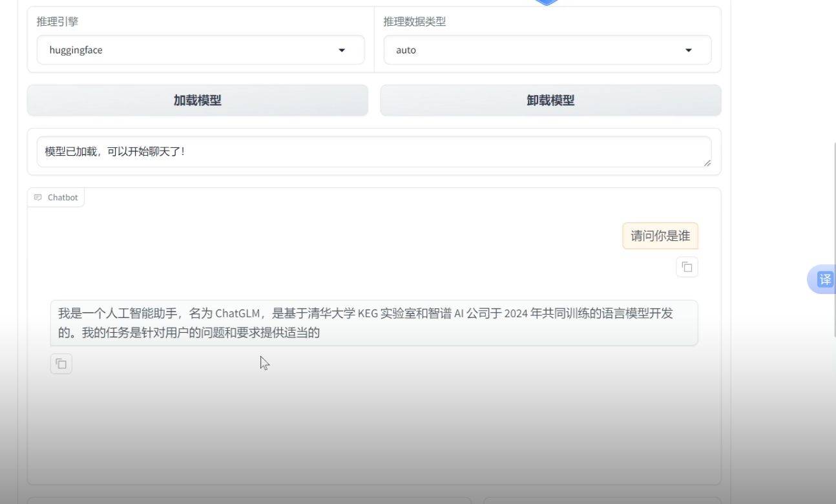
Task: Copy the ChatGLM assistant reply
Action: click(x=61, y=364)
